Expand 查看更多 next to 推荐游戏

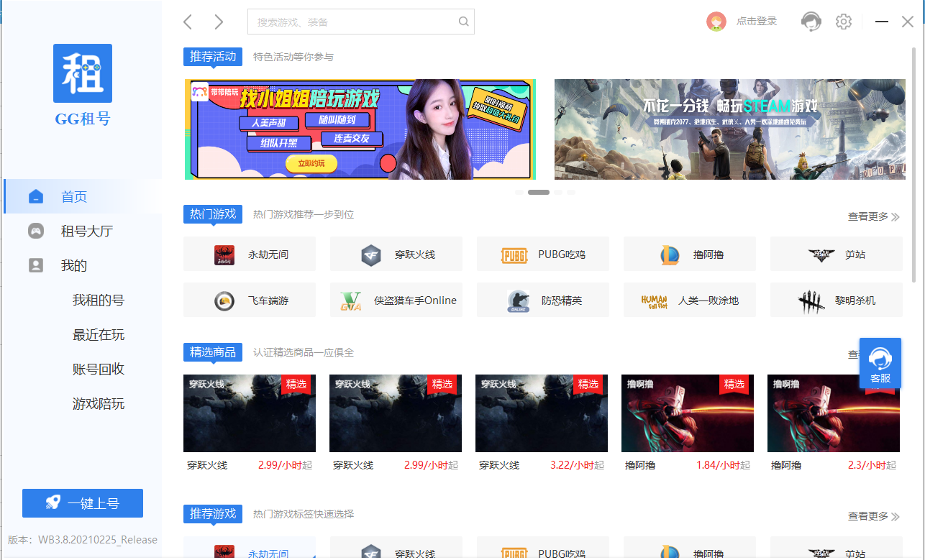(873, 516)
